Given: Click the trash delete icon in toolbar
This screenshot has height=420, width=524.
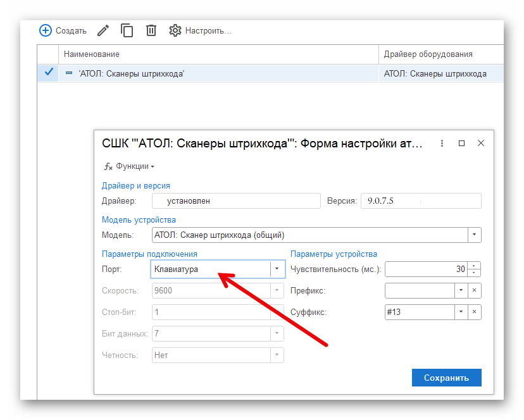Looking at the screenshot, I should [x=151, y=30].
